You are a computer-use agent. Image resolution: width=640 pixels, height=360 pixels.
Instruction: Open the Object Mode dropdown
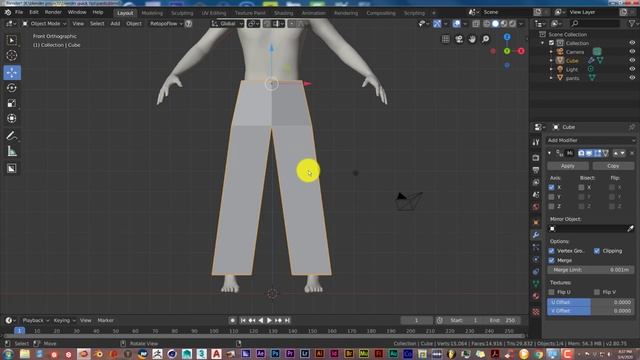tap(44, 24)
